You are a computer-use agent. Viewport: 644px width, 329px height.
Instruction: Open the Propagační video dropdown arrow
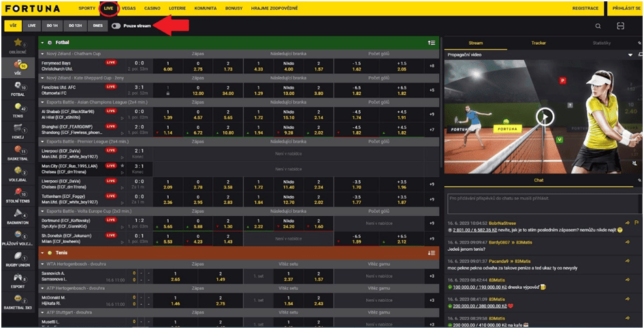(630, 55)
